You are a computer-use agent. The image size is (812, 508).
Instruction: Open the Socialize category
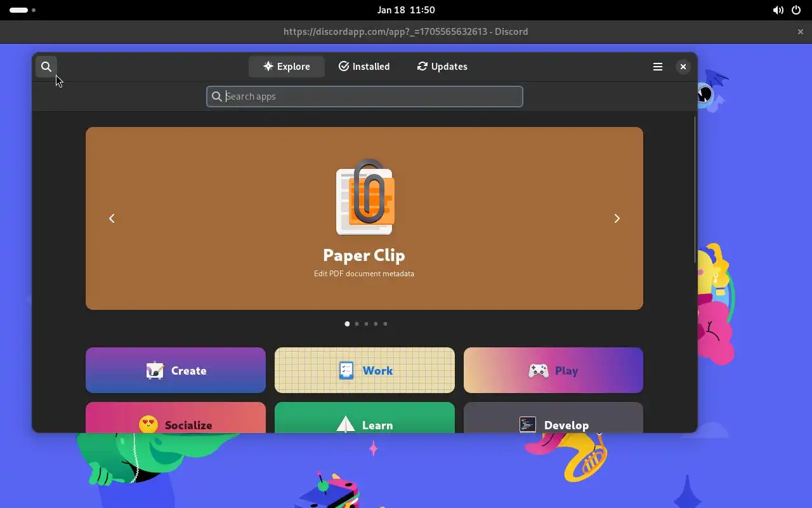click(176, 417)
